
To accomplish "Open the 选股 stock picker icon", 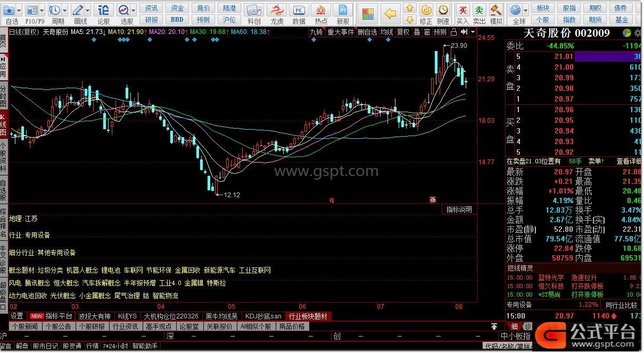I will tap(123, 10).
